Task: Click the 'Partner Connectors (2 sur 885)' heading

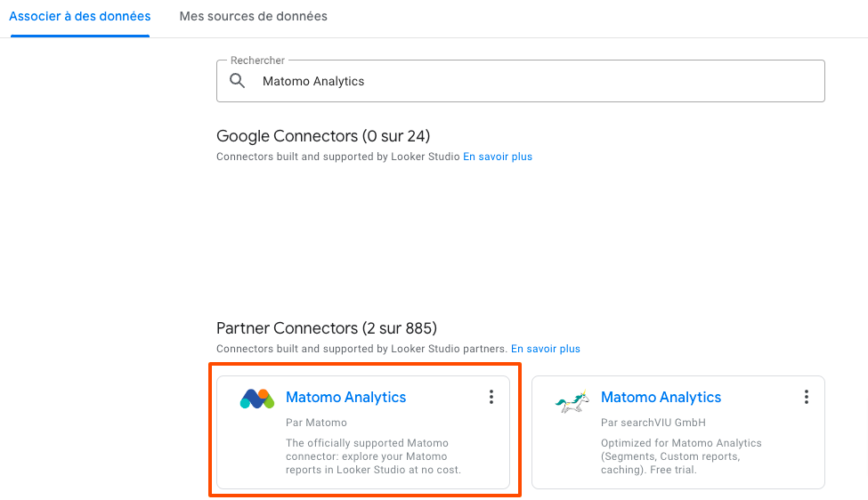Action: [327, 328]
